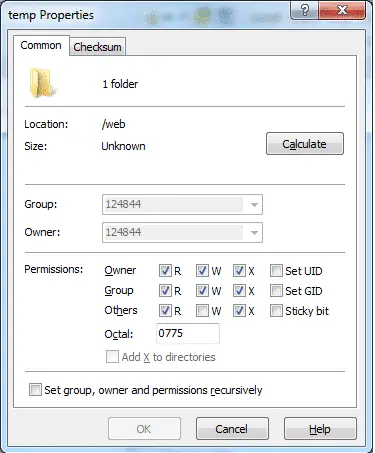The height and width of the screenshot is (453, 375).
Task: Click the folder icon
Action: tap(42, 83)
